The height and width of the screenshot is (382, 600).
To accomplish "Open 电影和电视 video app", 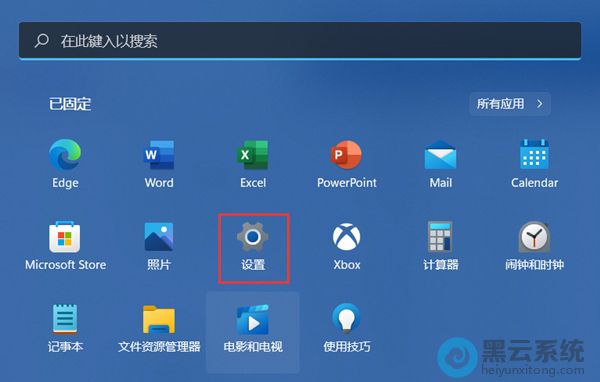I will coord(253,319).
